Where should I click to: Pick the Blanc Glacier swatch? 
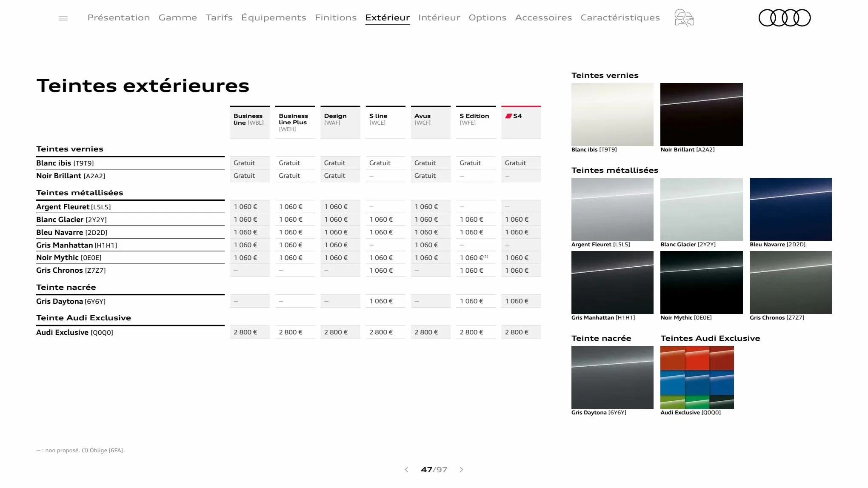coord(701,209)
